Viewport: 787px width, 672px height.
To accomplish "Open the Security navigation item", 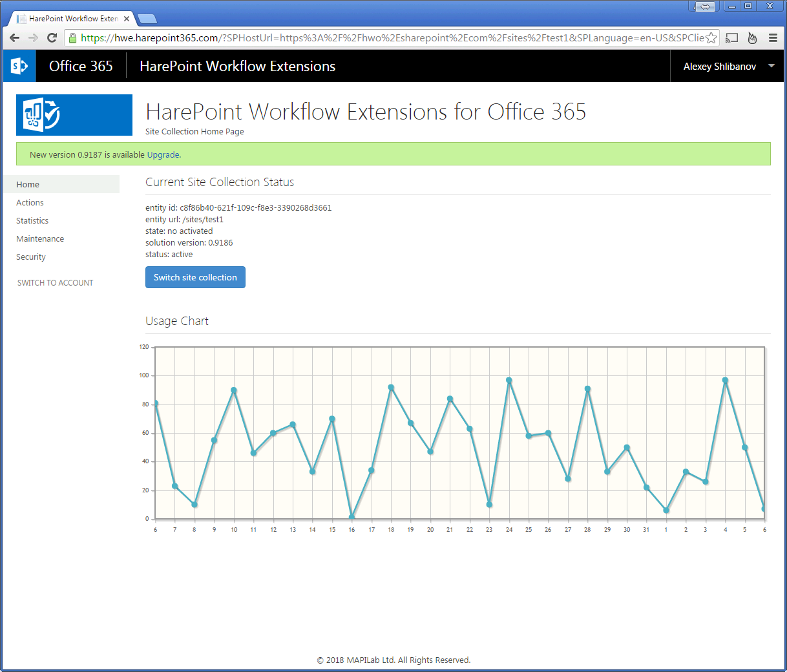I will (31, 257).
